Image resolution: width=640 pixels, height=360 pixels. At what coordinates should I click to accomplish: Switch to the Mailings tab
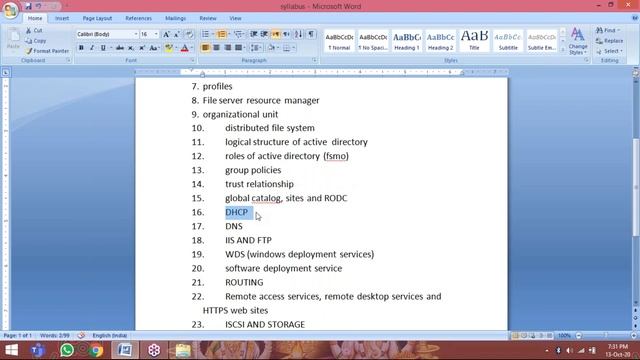coord(175,18)
